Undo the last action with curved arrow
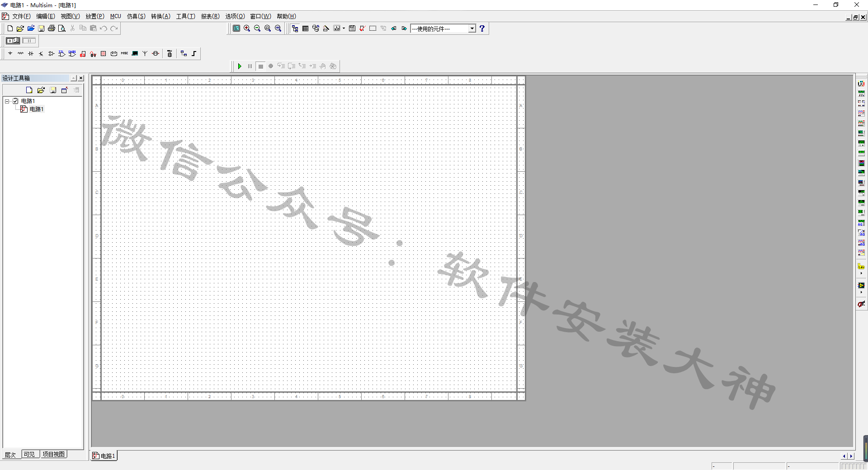Screen dimensions: 868x470 104,28
